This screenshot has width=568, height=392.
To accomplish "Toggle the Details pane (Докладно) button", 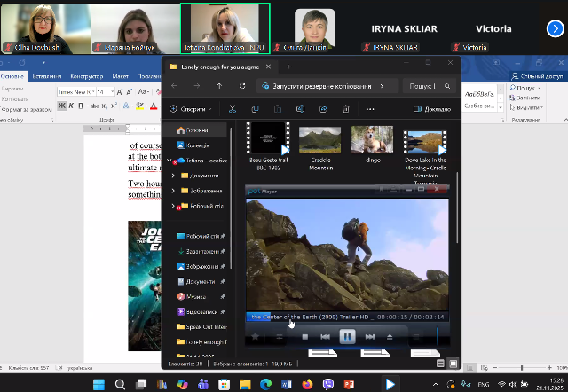I will pyautogui.click(x=432, y=109).
